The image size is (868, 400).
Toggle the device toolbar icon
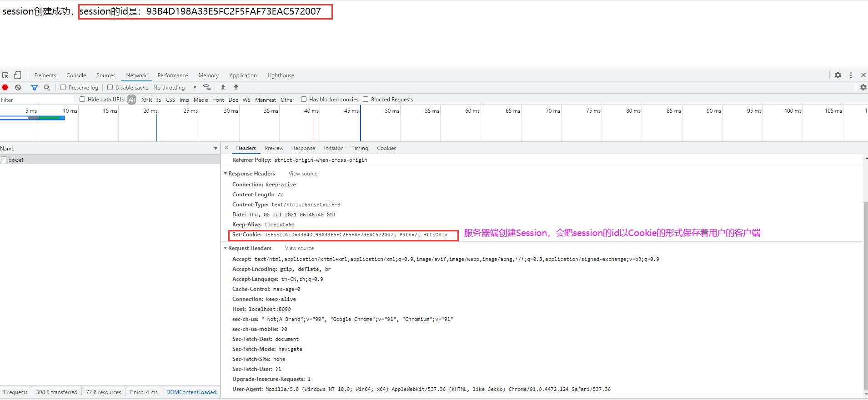[17, 75]
